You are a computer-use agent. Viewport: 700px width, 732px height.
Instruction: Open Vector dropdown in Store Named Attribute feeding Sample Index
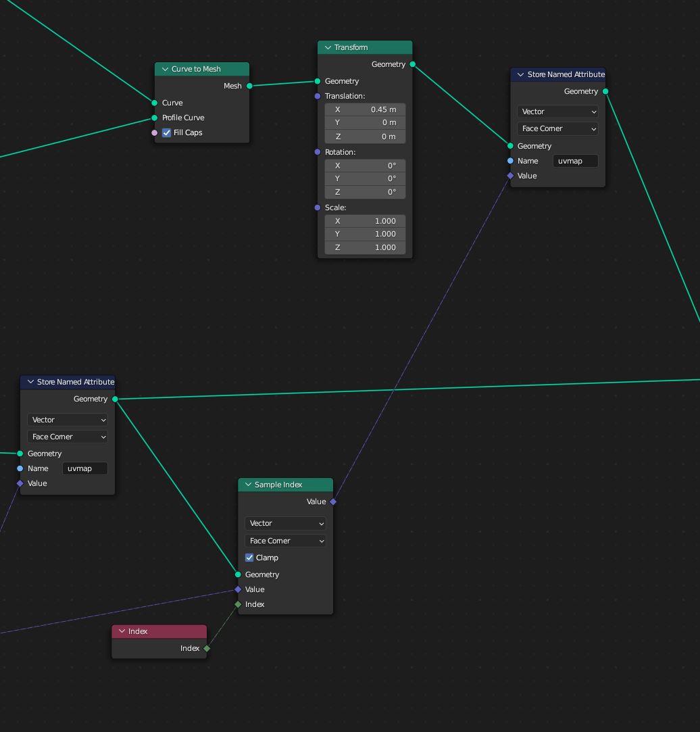point(68,420)
